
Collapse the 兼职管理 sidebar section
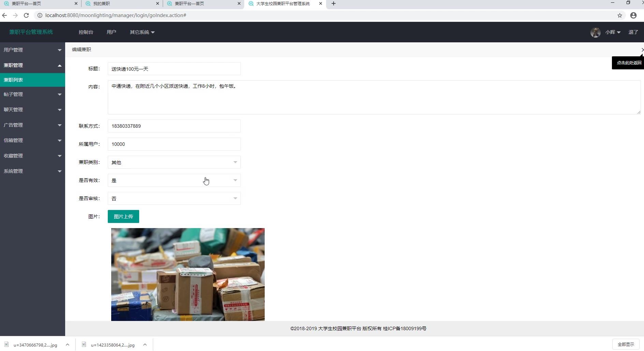[x=32, y=65]
